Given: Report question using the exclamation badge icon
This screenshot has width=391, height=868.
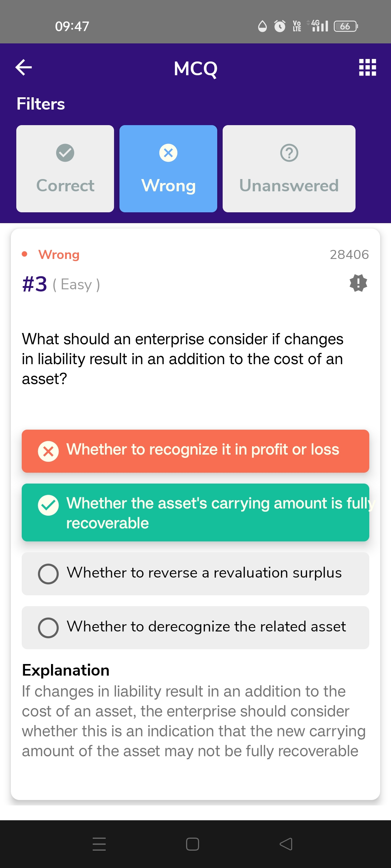Looking at the screenshot, I should [358, 283].
